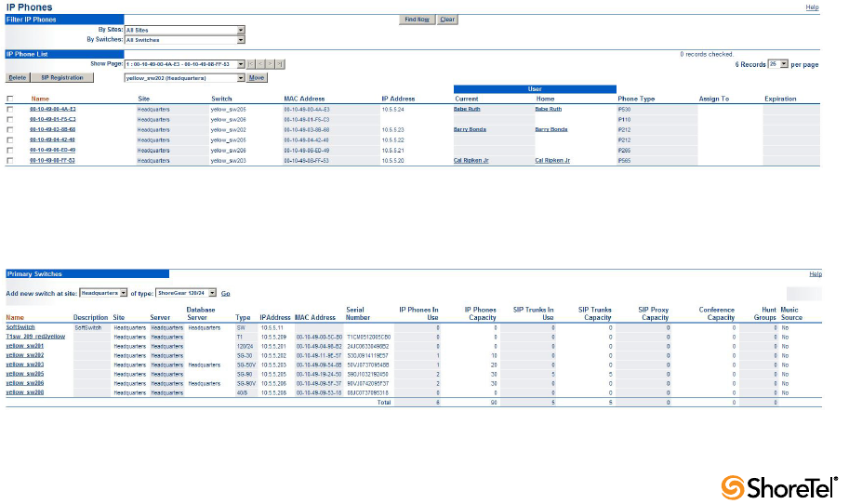
Task: Open phone 00-10-49-03-8B-68 link in Name column
Action: [52, 130]
